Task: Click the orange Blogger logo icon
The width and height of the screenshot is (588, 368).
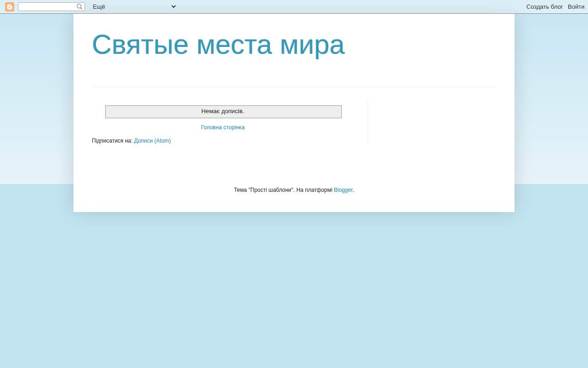Action: (10, 7)
